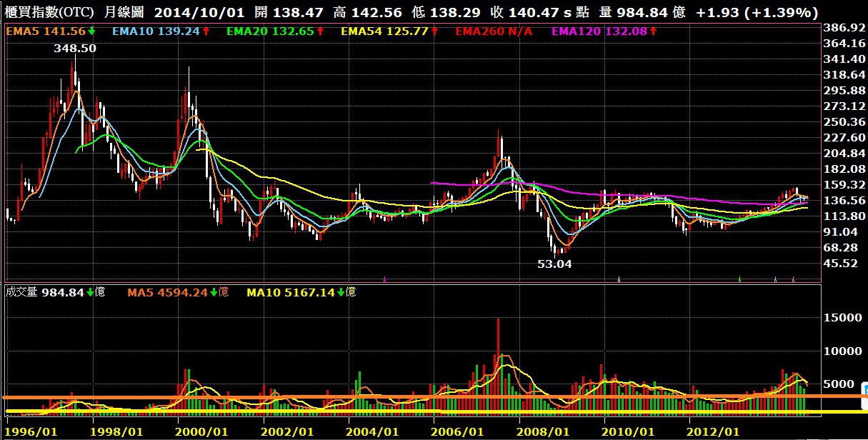Click the 159.32 price axis label
Screen dimensions: 868x440
(x=844, y=185)
